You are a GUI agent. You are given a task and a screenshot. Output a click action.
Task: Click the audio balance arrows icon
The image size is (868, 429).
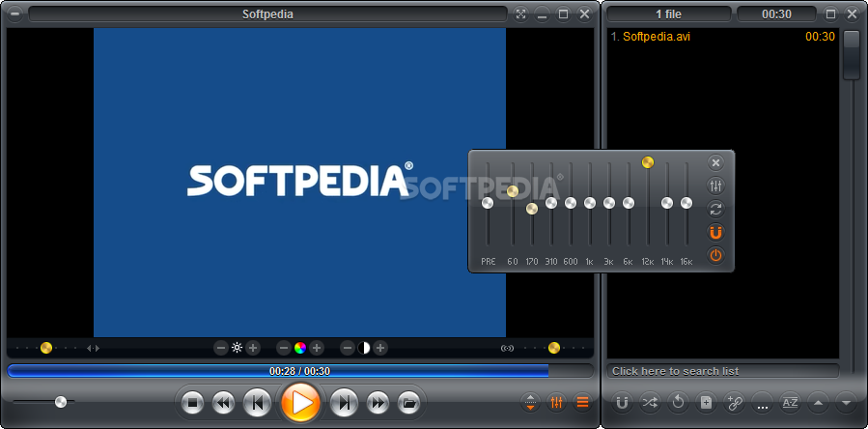[93, 348]
